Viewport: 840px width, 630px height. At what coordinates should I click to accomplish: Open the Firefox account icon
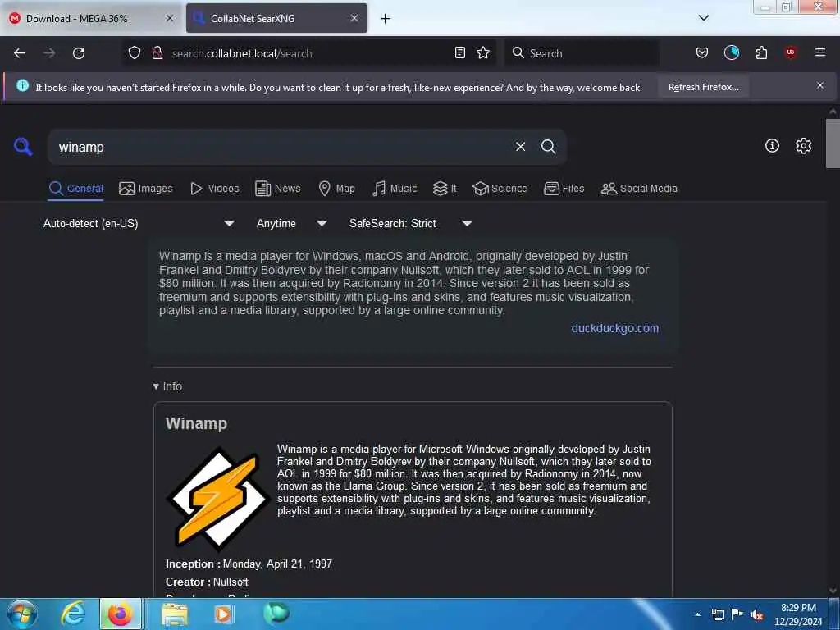[731, 52]
